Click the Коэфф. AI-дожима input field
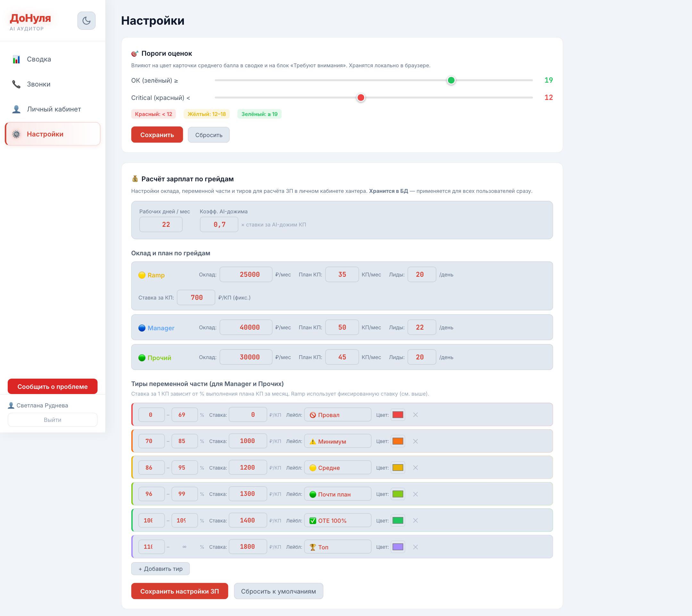This screenshot has width=692, height=616. click(219, 225)
